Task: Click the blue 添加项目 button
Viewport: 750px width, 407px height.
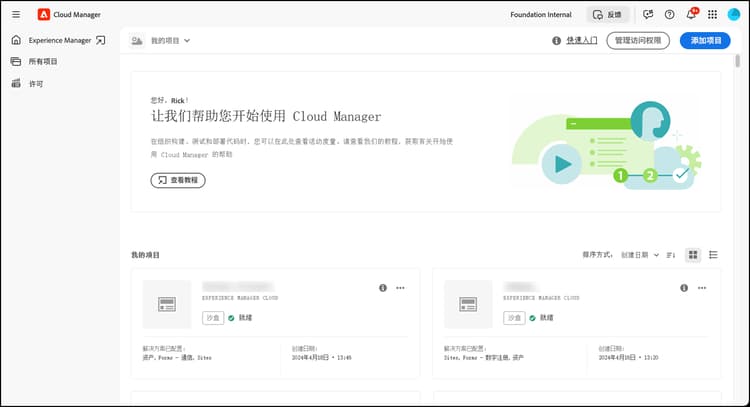Action: [x=705, y=41]
